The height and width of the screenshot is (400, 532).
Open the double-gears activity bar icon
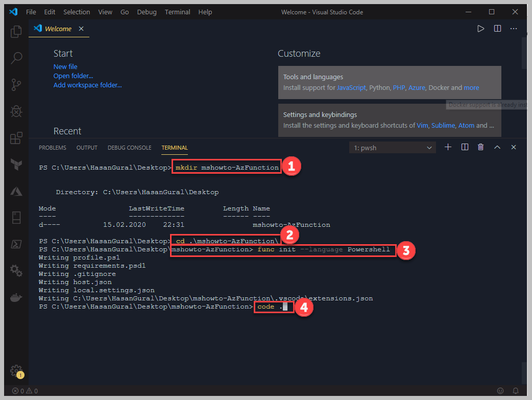click(x=16, y=271)
